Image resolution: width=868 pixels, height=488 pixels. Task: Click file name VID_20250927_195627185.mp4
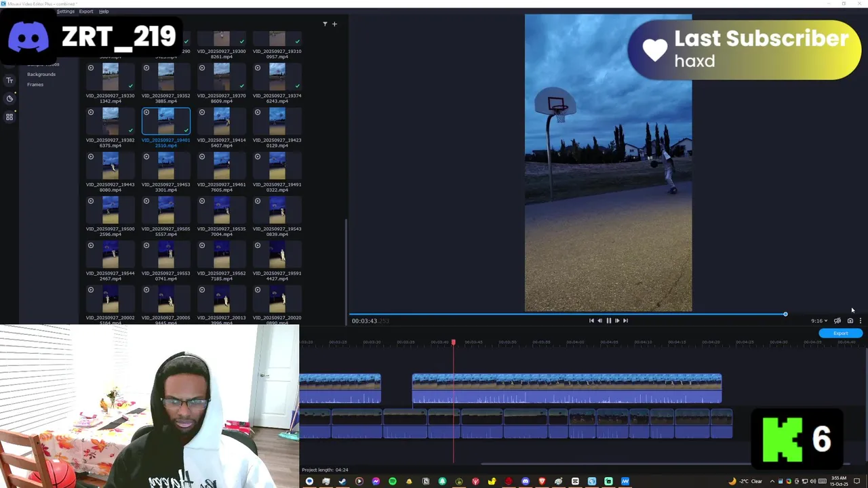coord(222,276)
